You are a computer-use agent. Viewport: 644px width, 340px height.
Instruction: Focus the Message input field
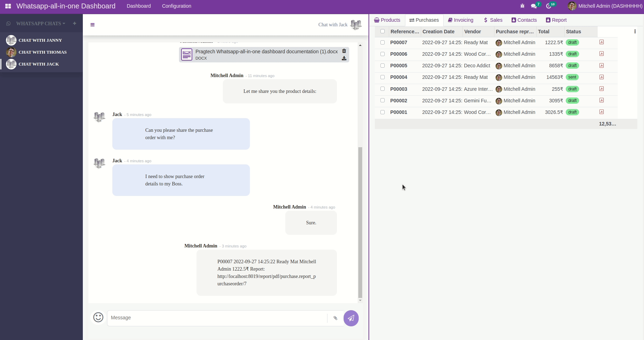tap(217, 318)
